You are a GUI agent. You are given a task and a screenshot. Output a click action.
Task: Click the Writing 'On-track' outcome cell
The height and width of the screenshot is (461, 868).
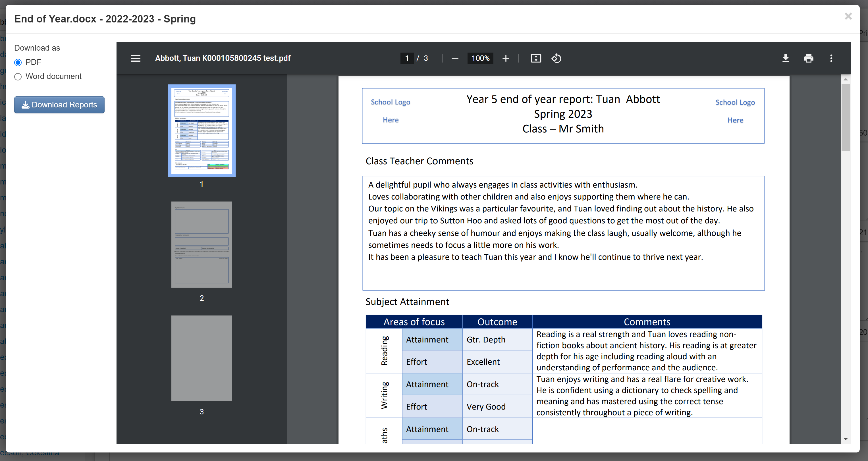coord(497,384)
